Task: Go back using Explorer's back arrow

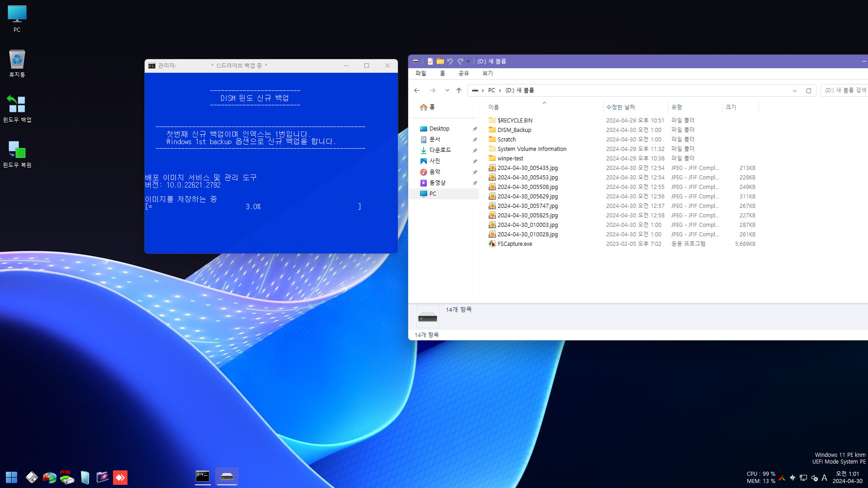Action: click(417, 90)
